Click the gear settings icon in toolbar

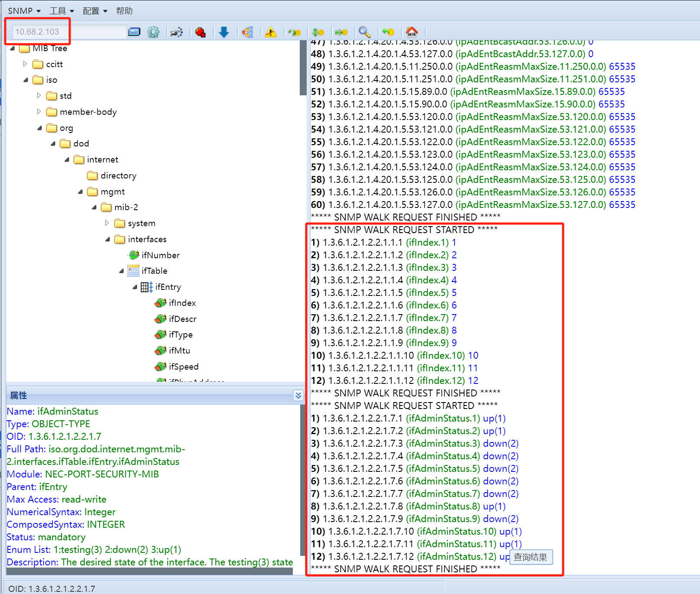tap(153, 32)
